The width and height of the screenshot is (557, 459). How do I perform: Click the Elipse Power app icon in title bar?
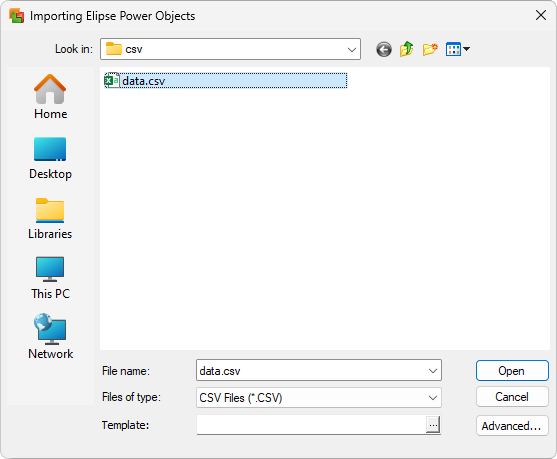tap(16, 16)
